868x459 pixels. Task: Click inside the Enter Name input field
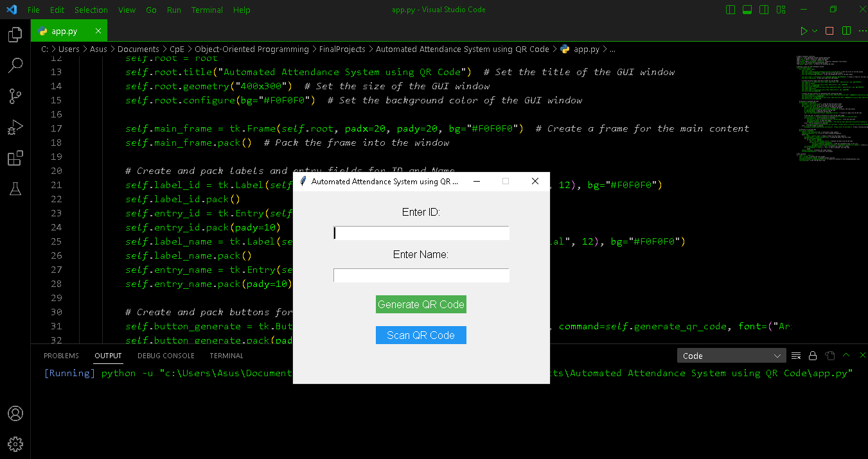click(421, 275)
